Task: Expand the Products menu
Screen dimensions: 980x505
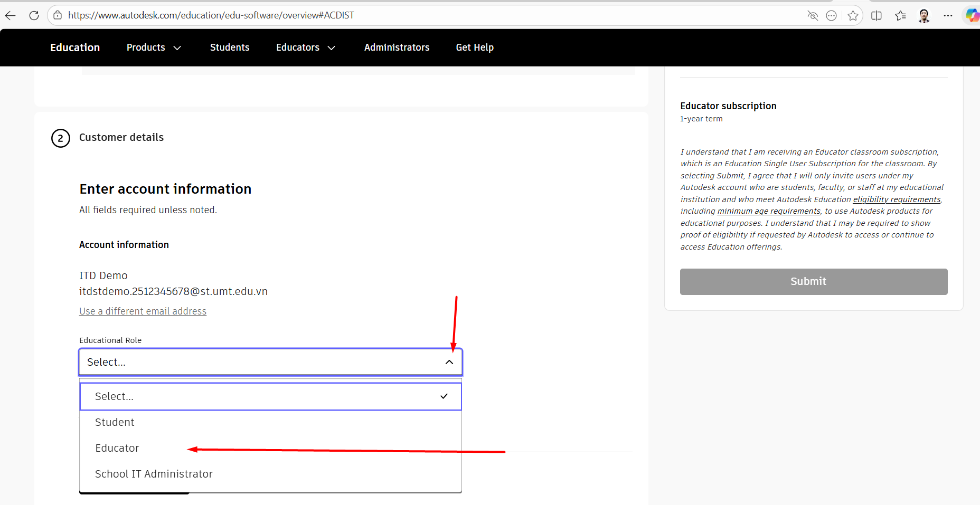Action: click(154, 47)
